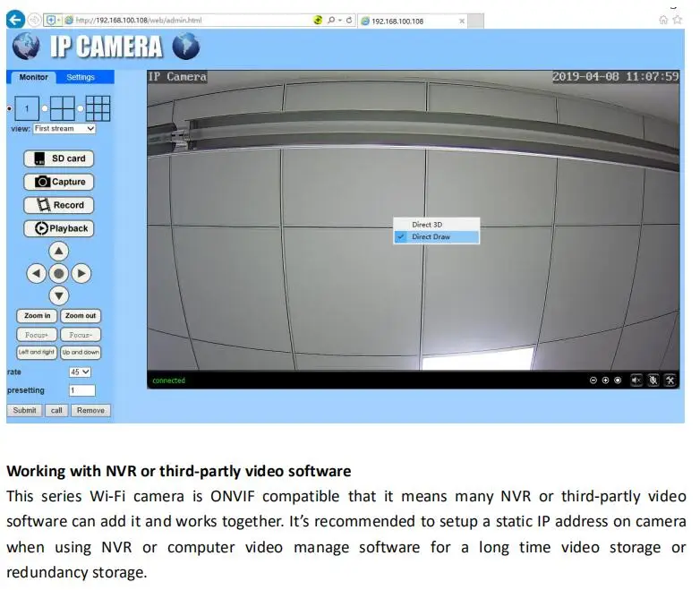Pan the camera left with the left arrow
The width and height of the screenshot is (700, 590).
pyautogui.click(x=36, y=273)
